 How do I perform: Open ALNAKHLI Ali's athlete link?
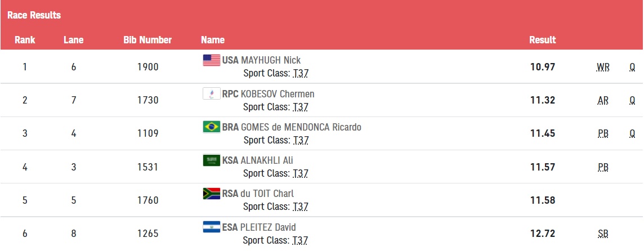tap(267, 160)
